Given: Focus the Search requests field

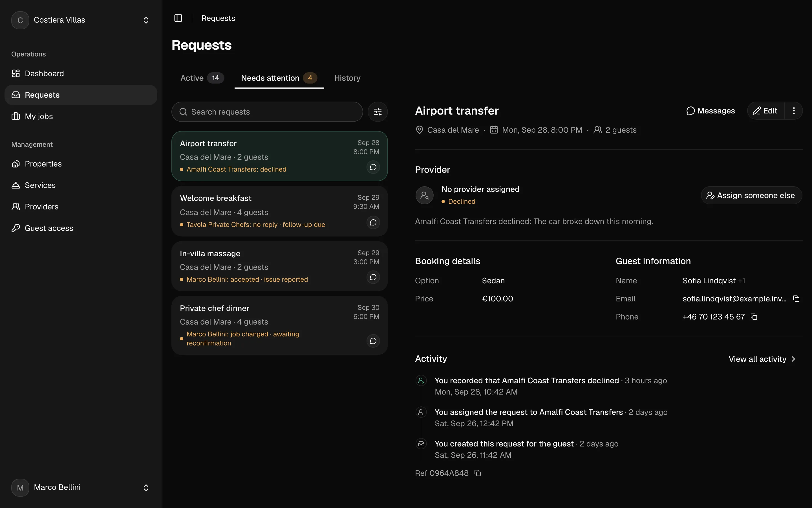Looking at the screenshot, I should coord(267,112).
